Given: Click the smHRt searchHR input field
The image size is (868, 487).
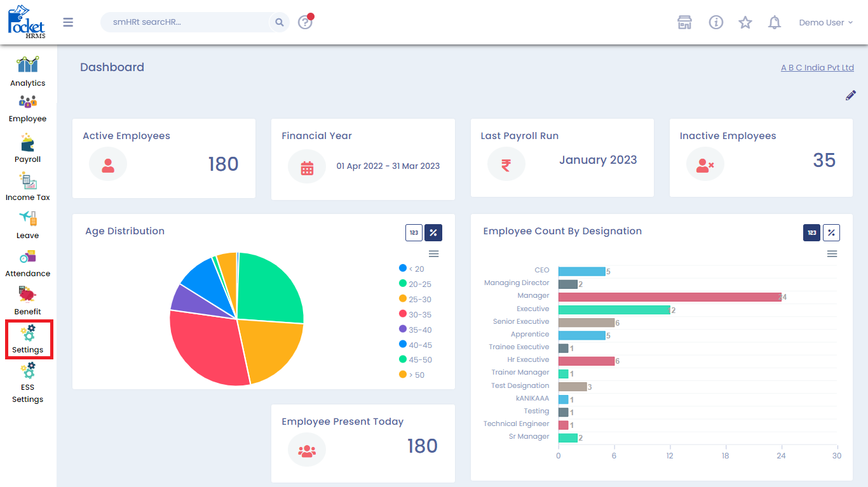Looking at the screenshot, I should (x=184, y=22).
